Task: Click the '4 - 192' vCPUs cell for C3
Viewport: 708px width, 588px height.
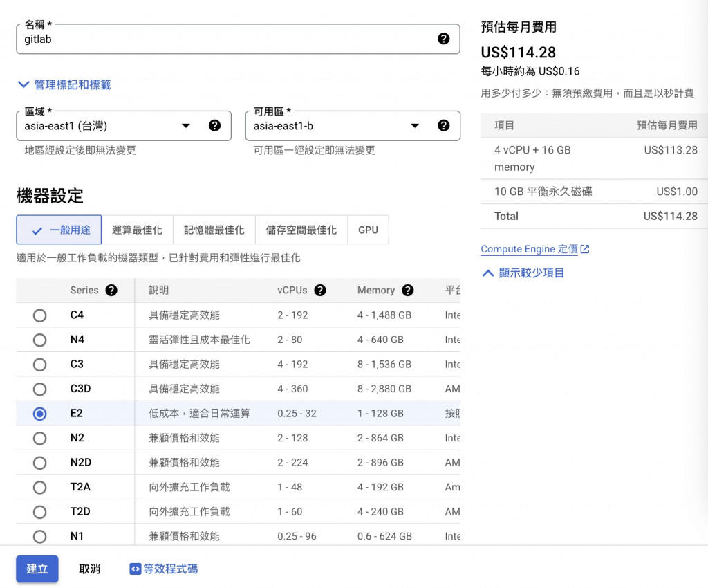Action: click(292, 364)
